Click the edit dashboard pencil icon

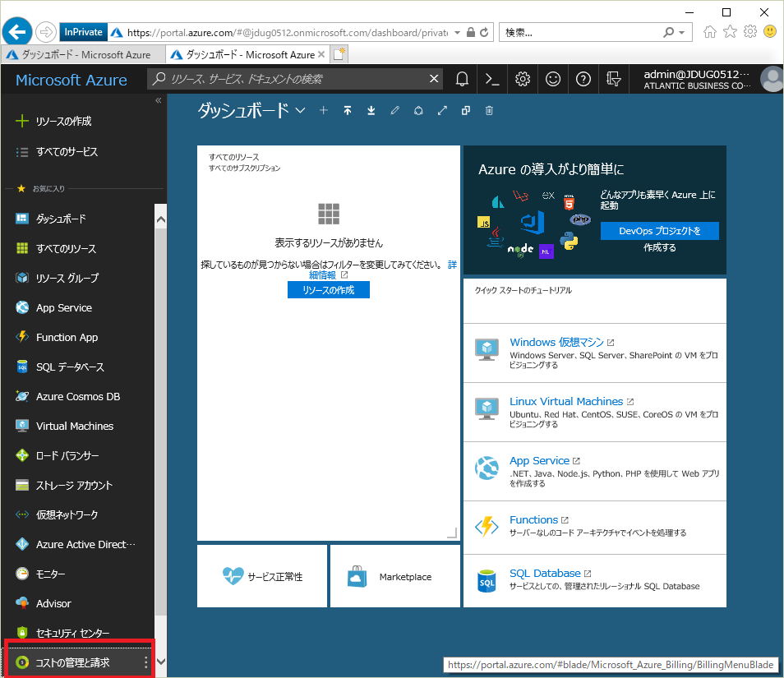tap(395, 110)
